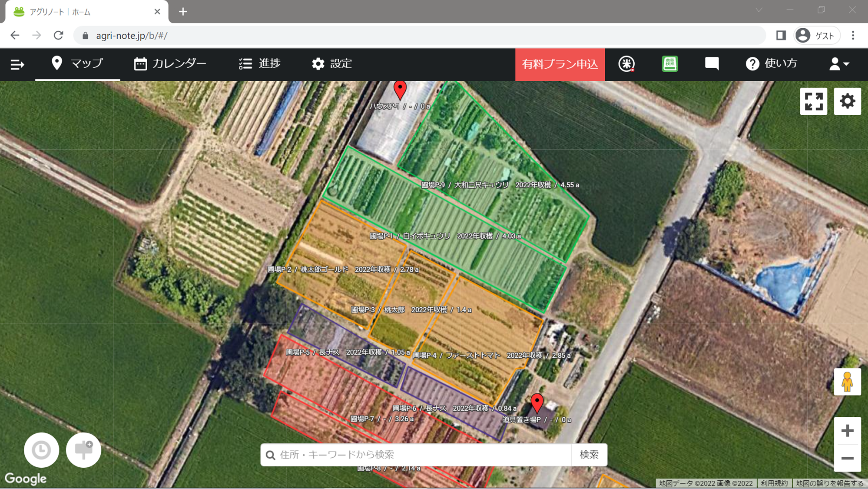Click the add field signpost button
868x489 pixels.
tap(83, 450)
